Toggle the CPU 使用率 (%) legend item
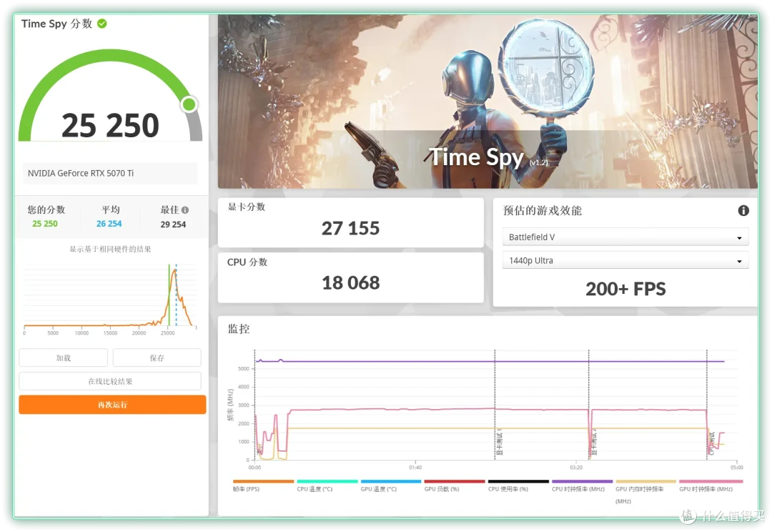Viewport: 772px width, 532px height. click(518, 485)
